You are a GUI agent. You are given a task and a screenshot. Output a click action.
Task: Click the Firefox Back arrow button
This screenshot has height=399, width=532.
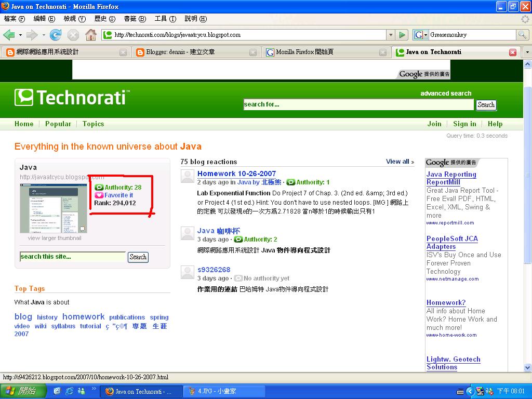(x=9, y=35)
